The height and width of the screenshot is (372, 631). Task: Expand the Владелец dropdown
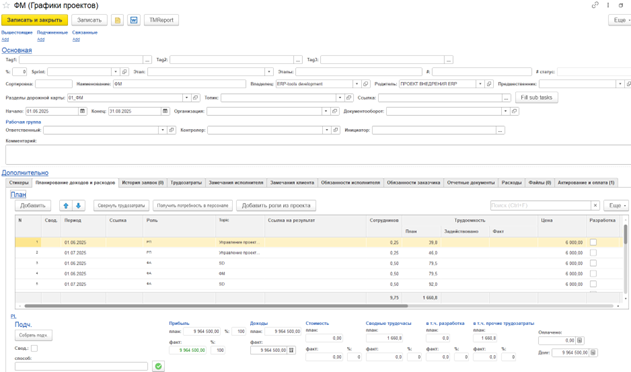tap(357, 84)
